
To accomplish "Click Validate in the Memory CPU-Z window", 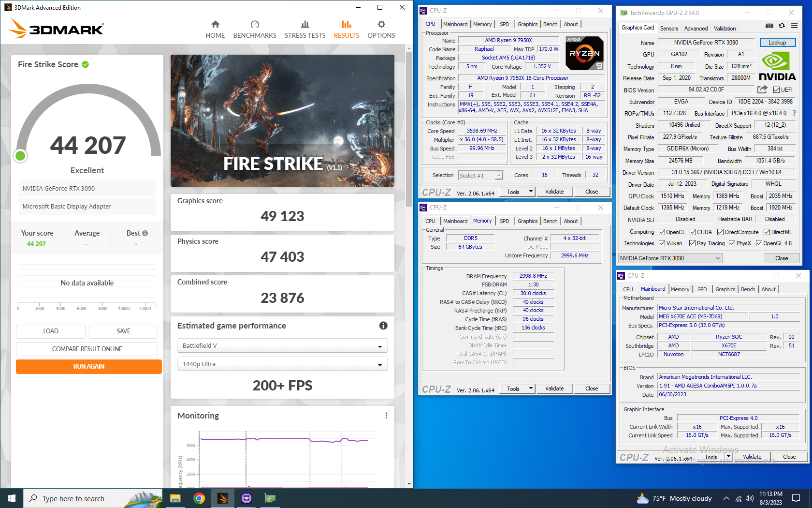I will tap(554, 388).
